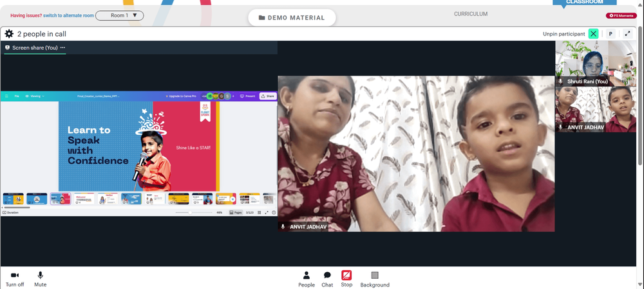Image resolution: width=644 pixels, height=289 pixels.
Task: Enter fullscreen with the expand arrows icon
Action: [x=627, y=34]
